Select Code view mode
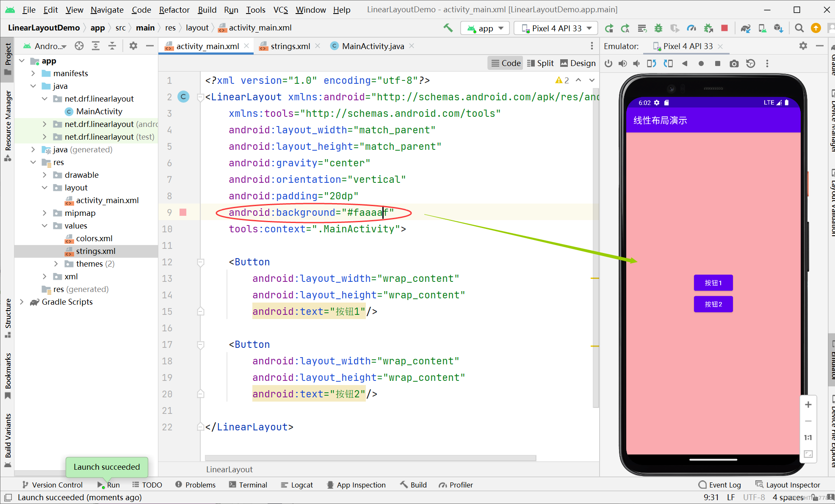 [506, 63]
